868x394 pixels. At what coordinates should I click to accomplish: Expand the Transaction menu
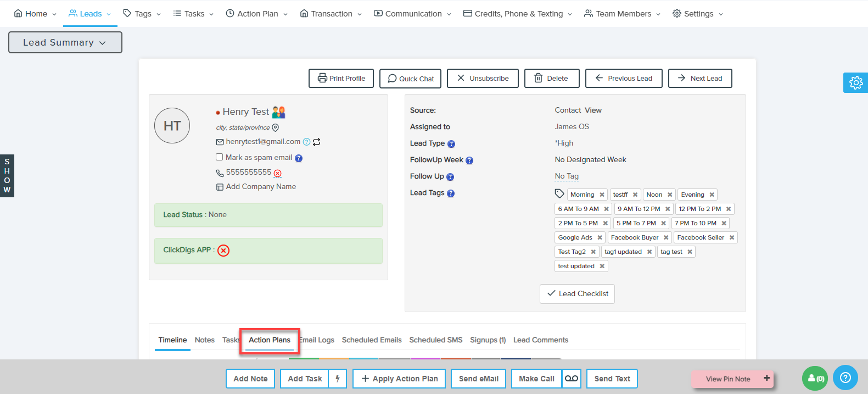pos(331,14)
